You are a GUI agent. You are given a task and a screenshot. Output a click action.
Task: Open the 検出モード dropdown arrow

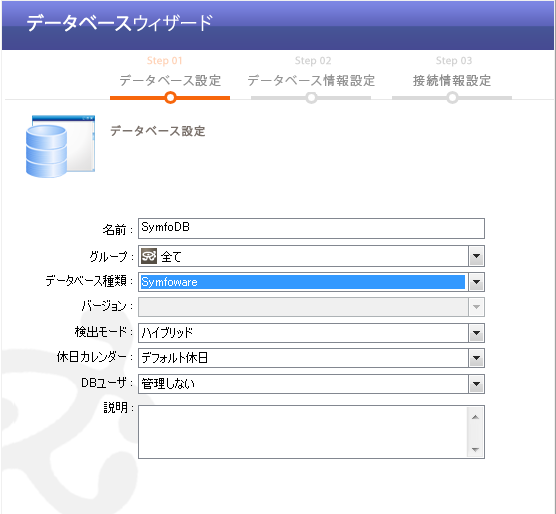[476, 333]
